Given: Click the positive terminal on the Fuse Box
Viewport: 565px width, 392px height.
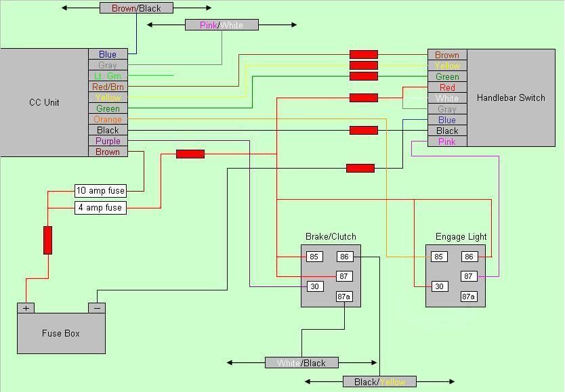Looking at the screenshot, I should pyautogui.click(x=26, y=308).
